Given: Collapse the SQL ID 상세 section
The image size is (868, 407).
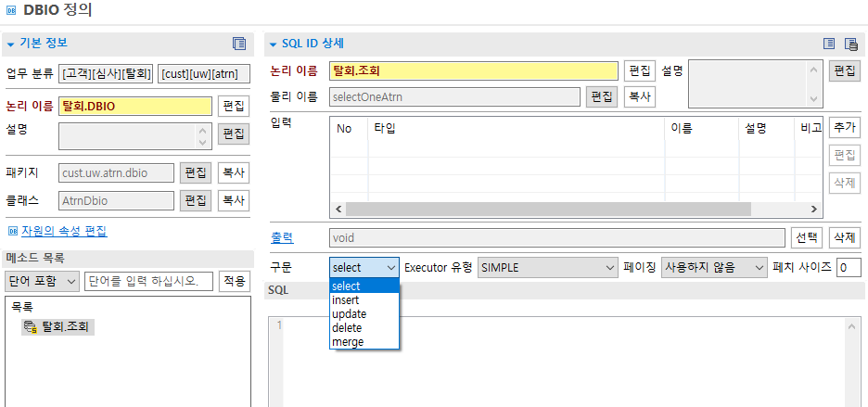Looking at the screenshot, I should click(x=272, y=44).
